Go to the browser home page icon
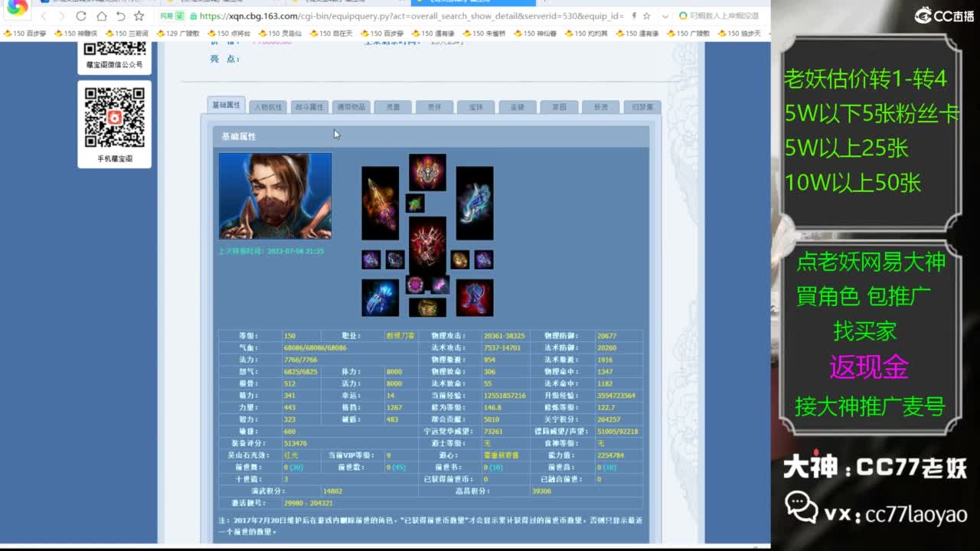The image size is (980, 551). pyautogui.click(x=101, y=16)
